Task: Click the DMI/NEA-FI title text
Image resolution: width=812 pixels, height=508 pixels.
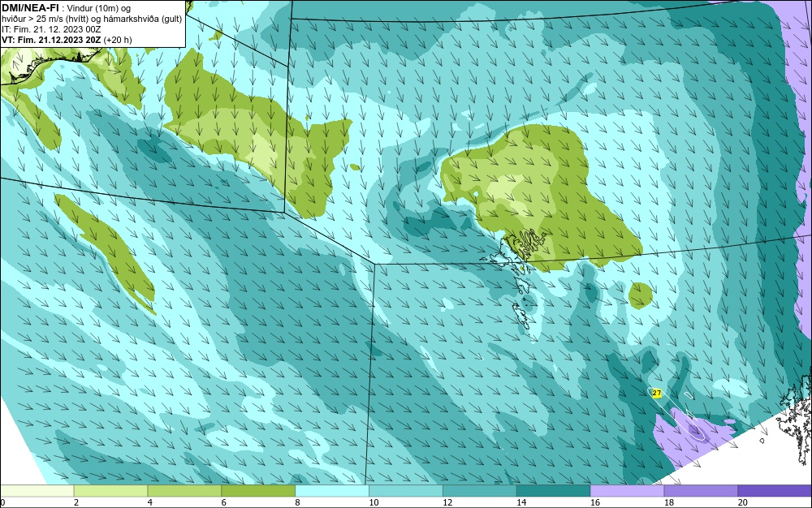Action: [x=30, y=8]
